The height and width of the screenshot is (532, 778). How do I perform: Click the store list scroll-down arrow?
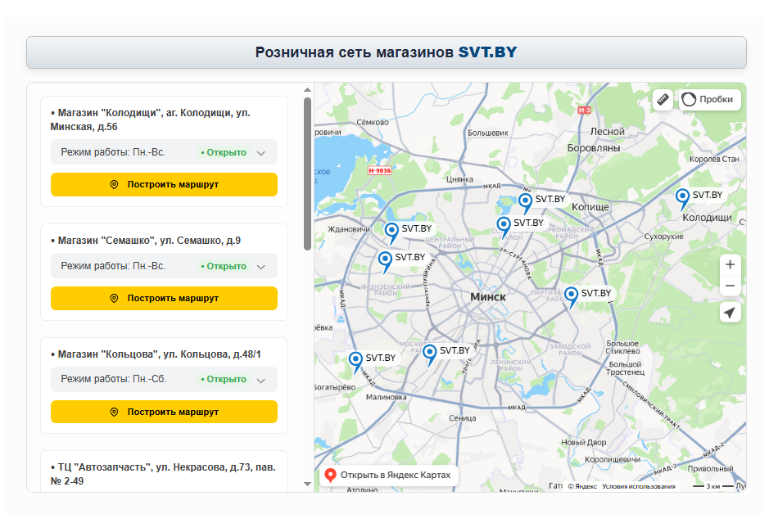tap(308, 484)
